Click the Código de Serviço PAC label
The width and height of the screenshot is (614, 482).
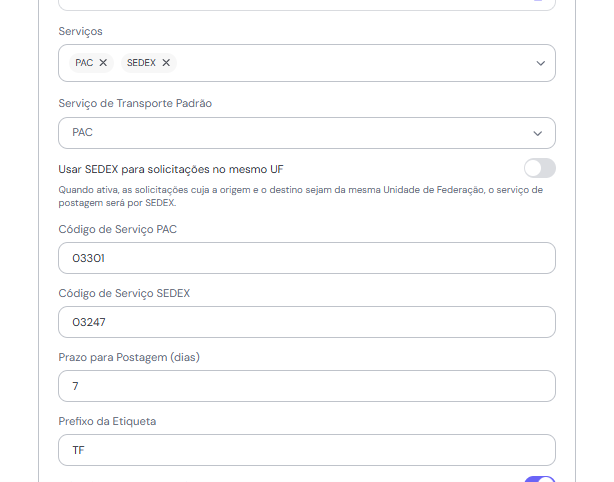tap(118, 229)
